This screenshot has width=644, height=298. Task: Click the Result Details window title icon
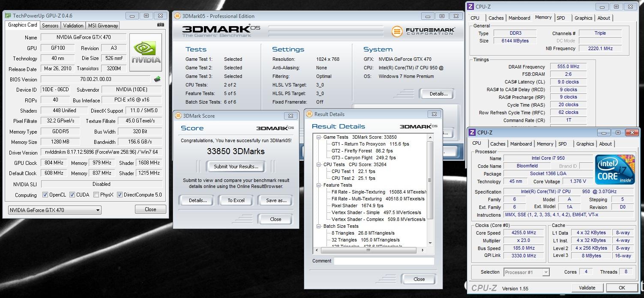click(309, 114)
